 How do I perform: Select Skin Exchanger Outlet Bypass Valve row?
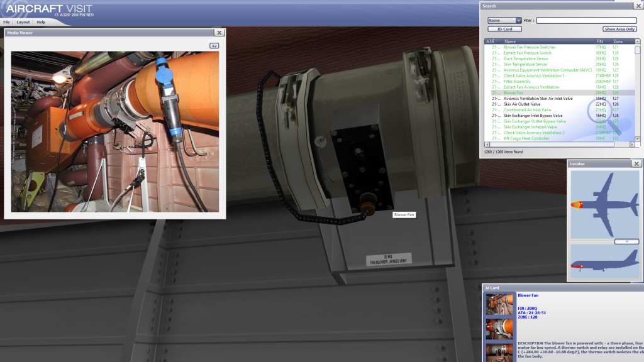coord(560,121)
